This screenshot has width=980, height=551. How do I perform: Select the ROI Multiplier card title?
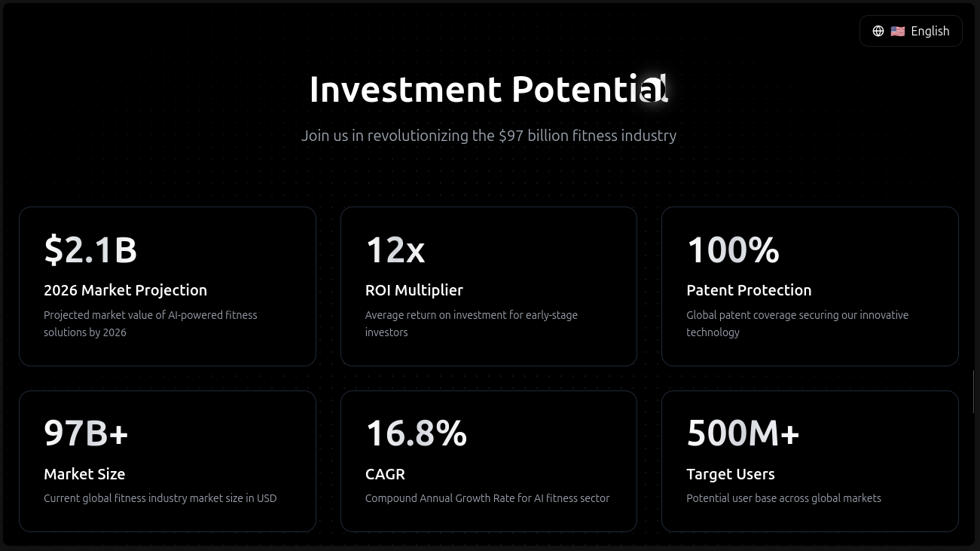pos(414,290)
